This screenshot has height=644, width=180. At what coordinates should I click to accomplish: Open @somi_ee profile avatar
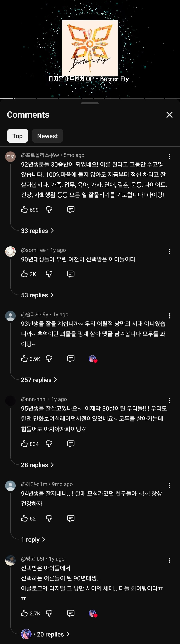pyautogui.click(x=11, y=251)
